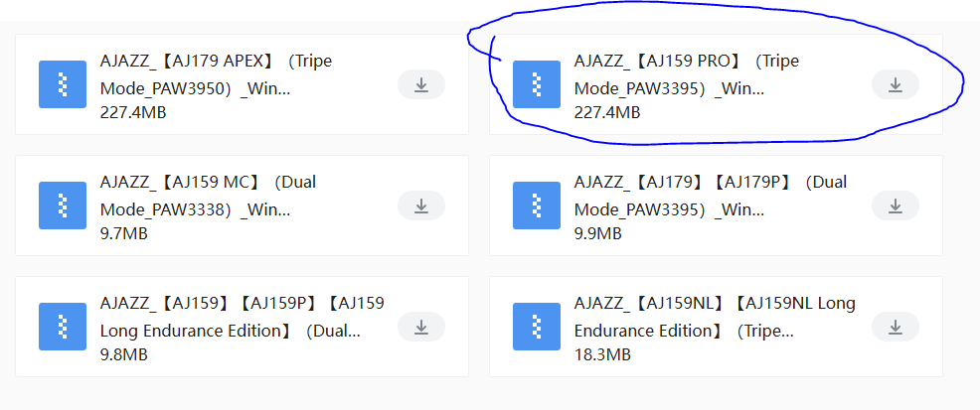Click download for AJ179 AJ179P Dual Mode

(895, 206)
